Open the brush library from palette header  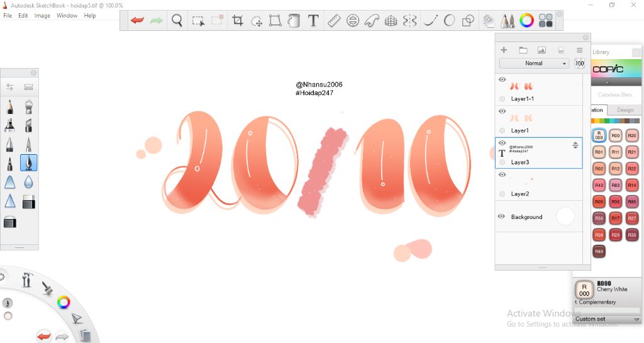[28, 87]
